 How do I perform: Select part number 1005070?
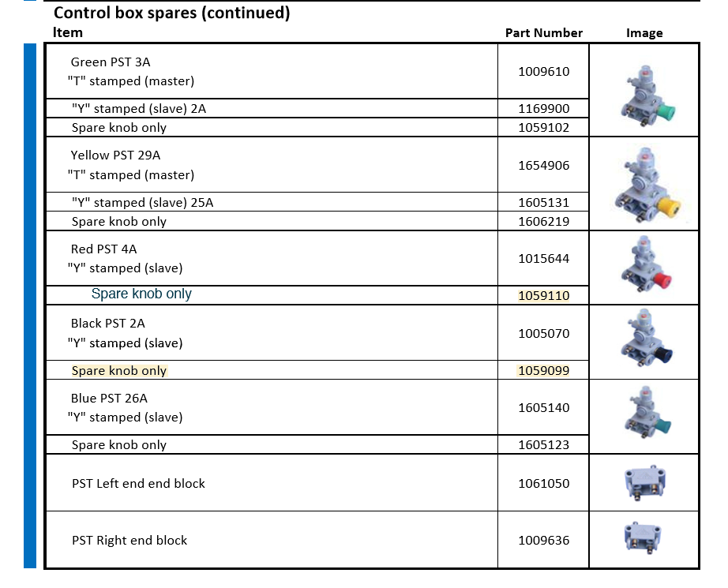click(x=544, y=334)
